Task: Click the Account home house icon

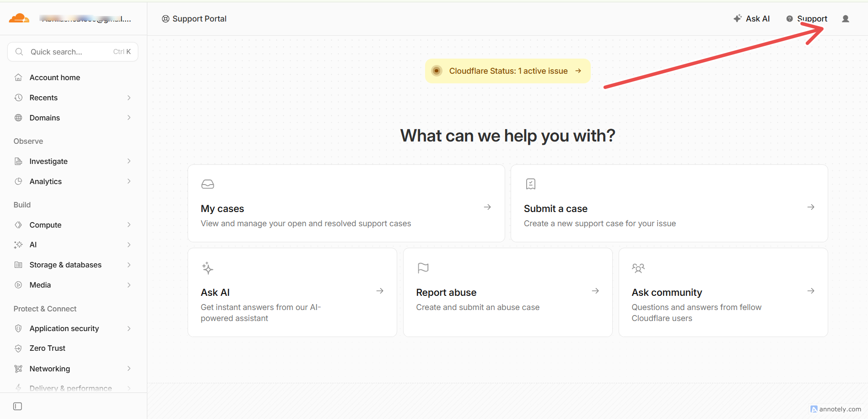Action: pyautogui.click(x=18, y=77)
